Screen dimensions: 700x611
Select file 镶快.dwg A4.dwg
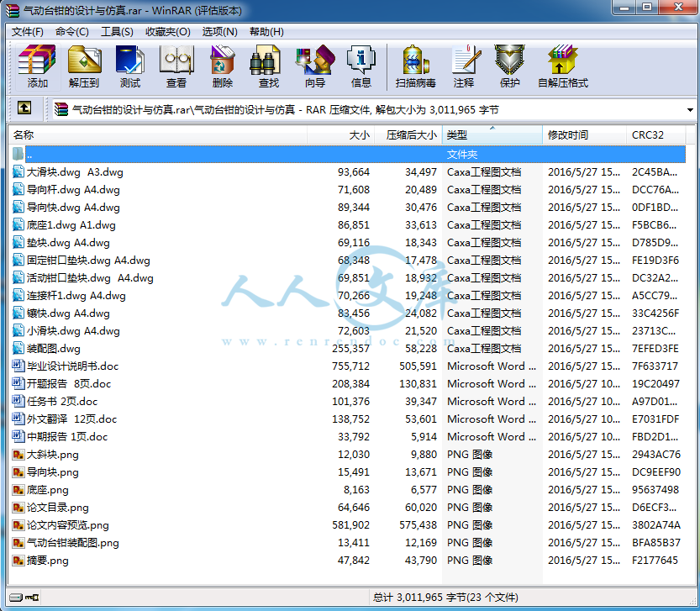coord(68,313)
